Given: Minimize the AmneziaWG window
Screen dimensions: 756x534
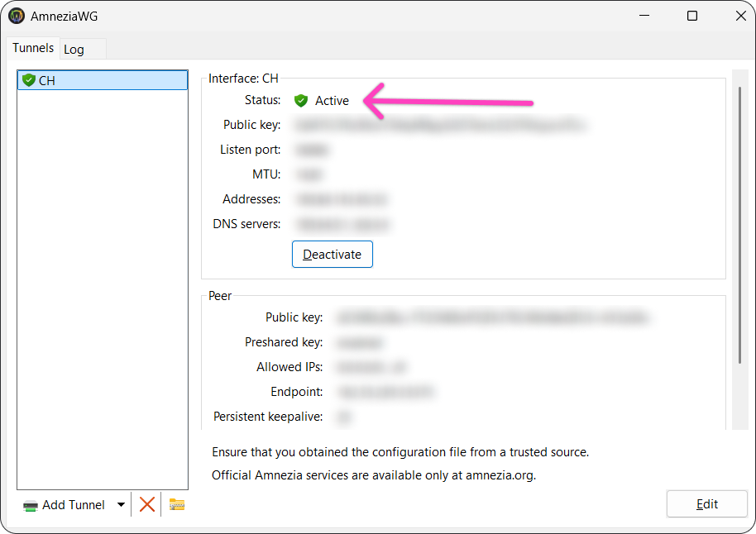Looking at the screenshot, I should [644, 16].
